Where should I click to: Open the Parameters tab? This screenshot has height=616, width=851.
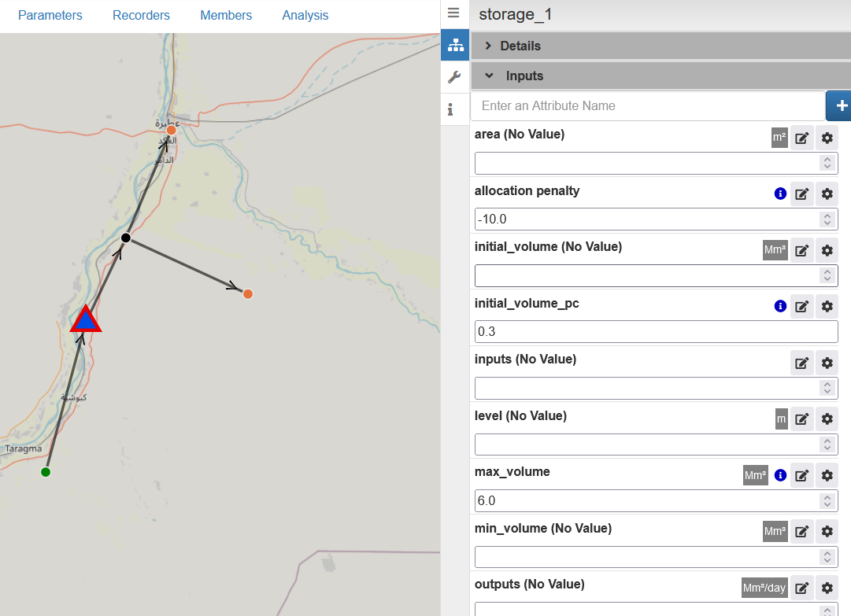coord(50,16)
